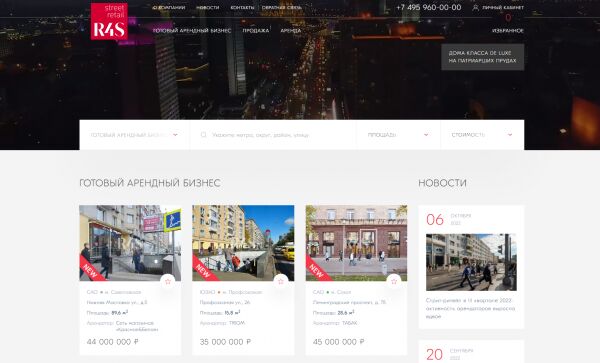Click Дома класса De Luxe banner button
Image resolution: width=600 pixels, height=363 pixels.
click(483, 57)
